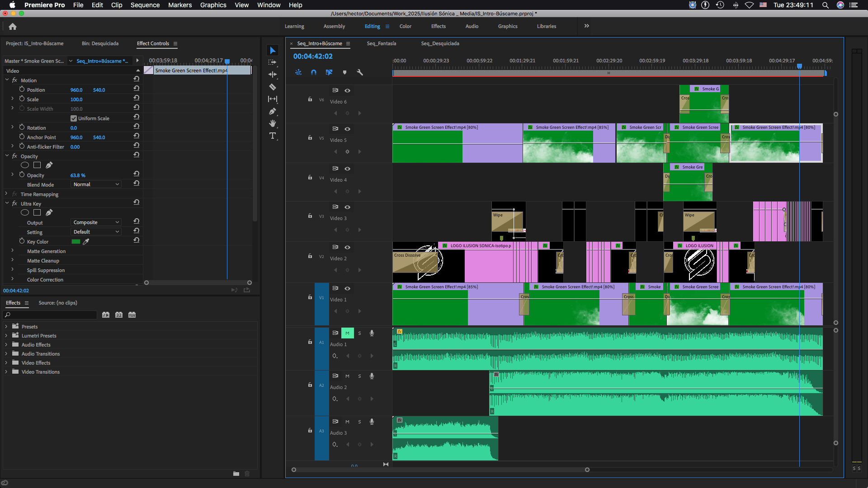Hide Video 1 track output
This screenshot has width=868, height=488.
pyautogui.click(x=347, y=288)
